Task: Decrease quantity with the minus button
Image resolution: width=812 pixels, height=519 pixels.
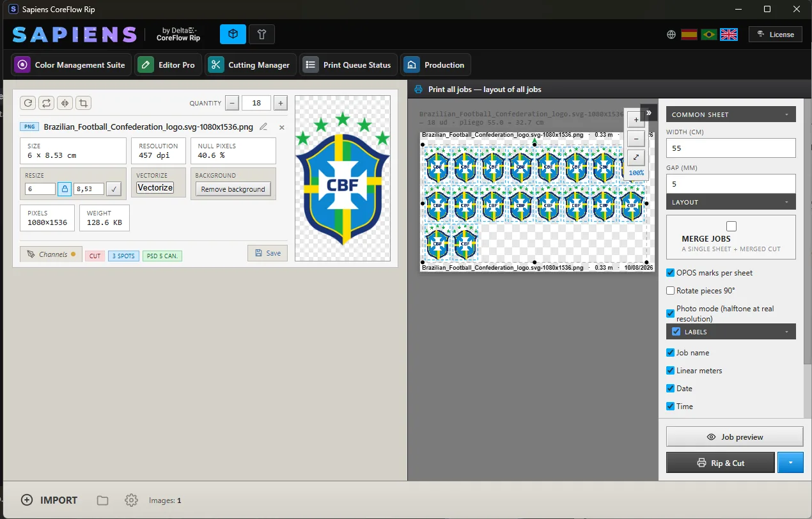Action: pos(233,103)
